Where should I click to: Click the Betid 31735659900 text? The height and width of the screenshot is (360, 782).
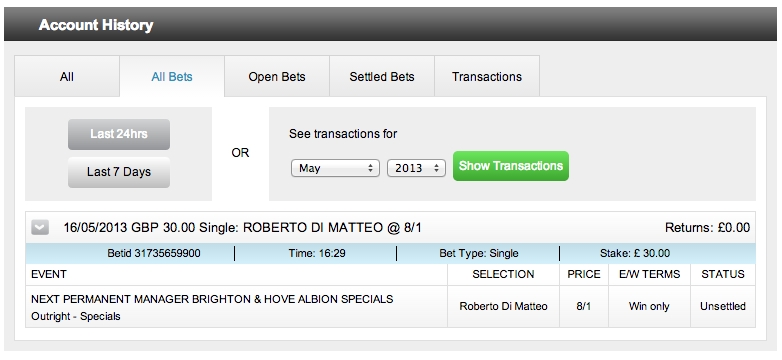[x=154, y=253]
